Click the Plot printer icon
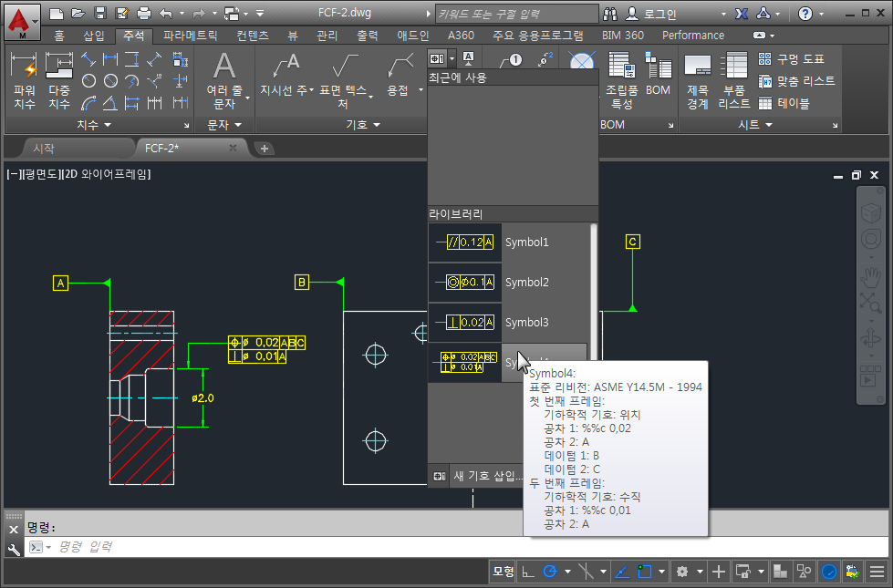The width and height of the screenshot is (893, 588). coord(144,13)
